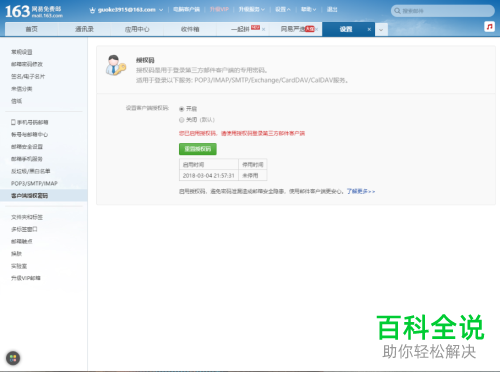
Task: Open 邮箱触点 in the sidebar
Action: coord(22,241)
